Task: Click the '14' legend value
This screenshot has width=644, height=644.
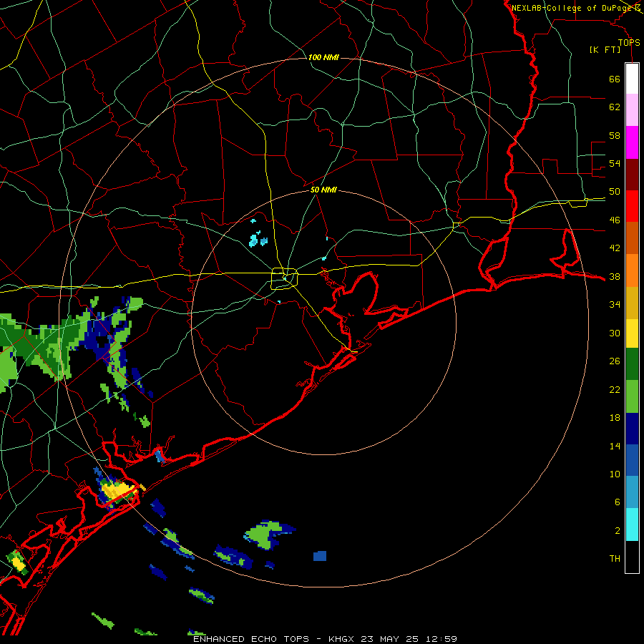Action: [615, 446]
